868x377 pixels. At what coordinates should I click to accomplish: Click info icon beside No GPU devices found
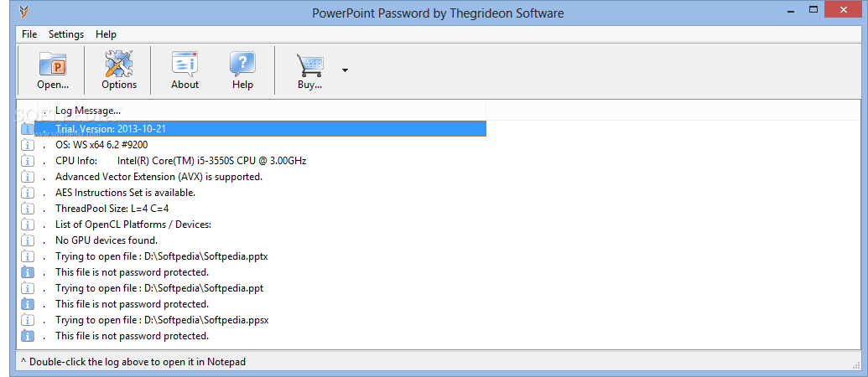point(28,240)
